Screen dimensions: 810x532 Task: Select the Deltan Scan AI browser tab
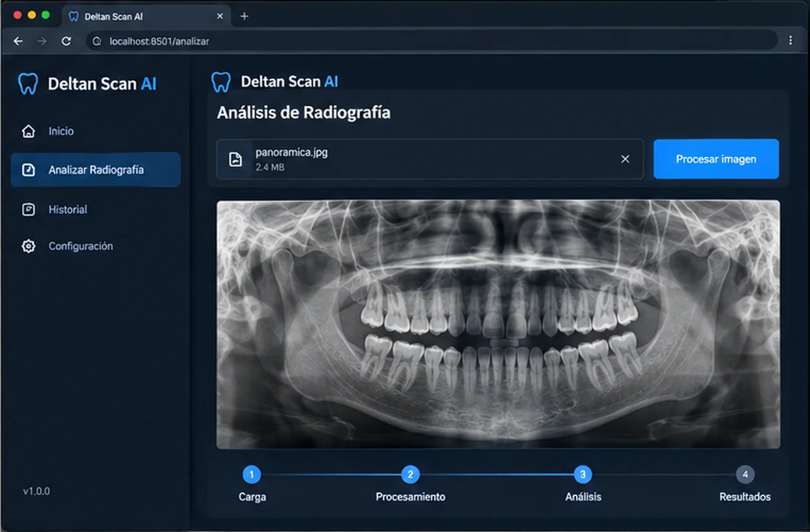147,16
